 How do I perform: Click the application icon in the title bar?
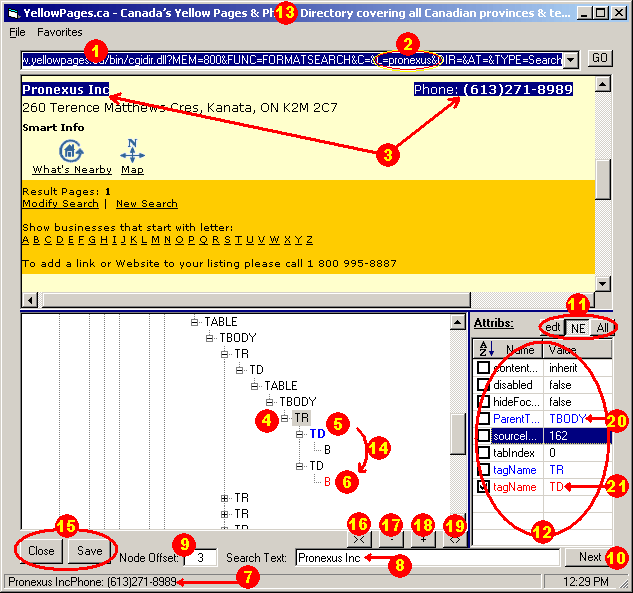pyautogui.click(x=13, y=13)
